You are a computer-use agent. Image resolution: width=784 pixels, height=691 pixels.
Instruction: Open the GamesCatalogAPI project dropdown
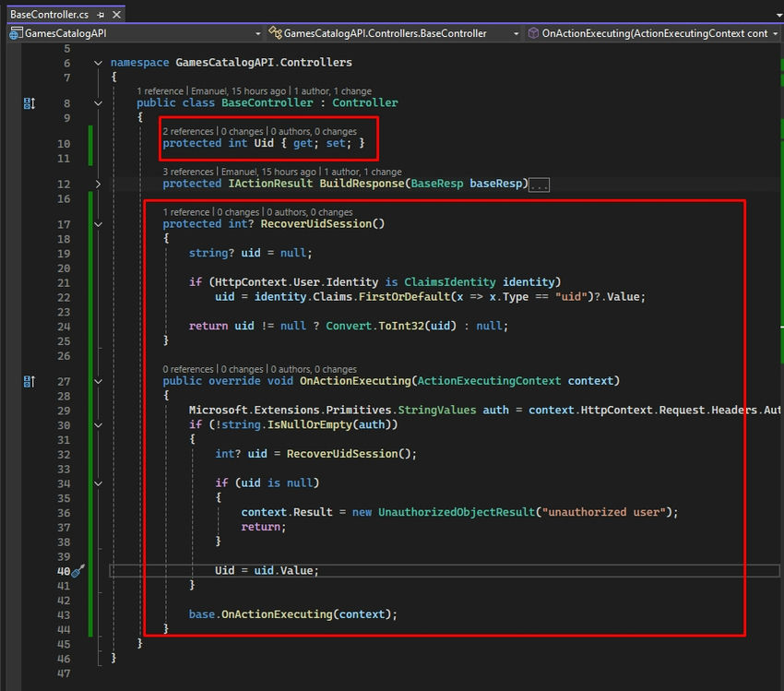coord(258,32)
